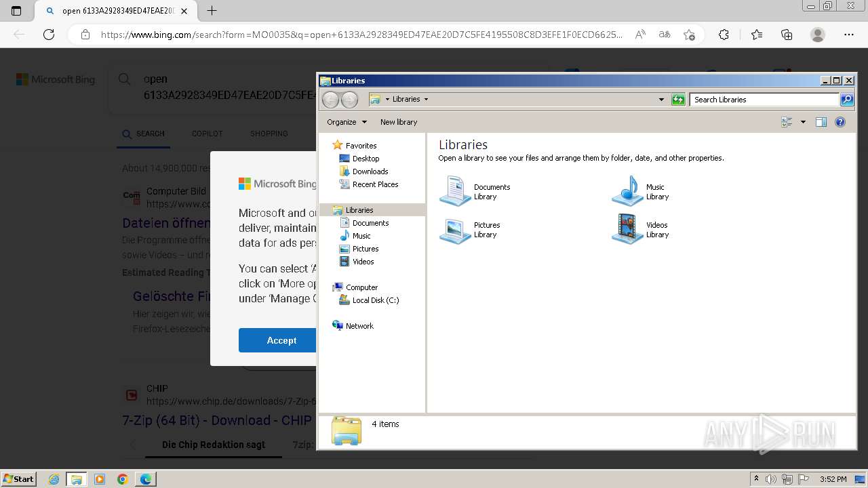Show hidden tray icons arrow
This screenshot has height=488, width=868.
756,479
